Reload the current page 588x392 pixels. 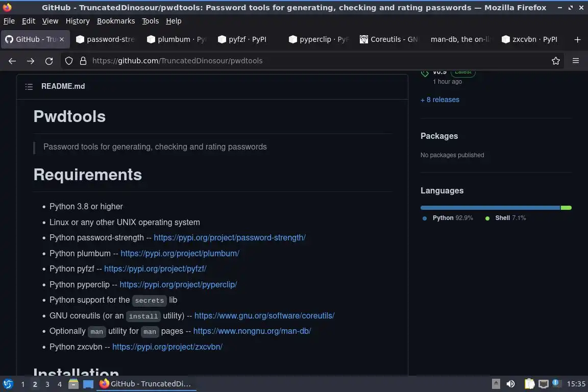49,61
